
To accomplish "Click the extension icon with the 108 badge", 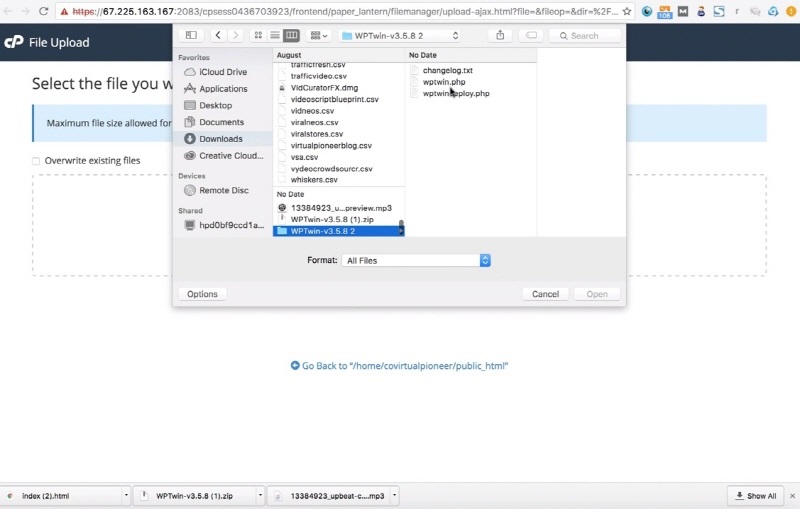I will (x=664, y=11).
